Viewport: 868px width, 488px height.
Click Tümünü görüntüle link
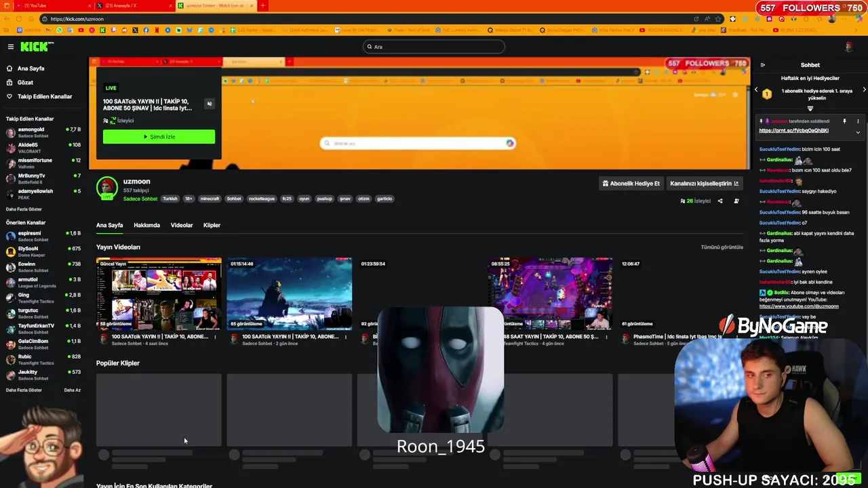(x=722, y=247)
